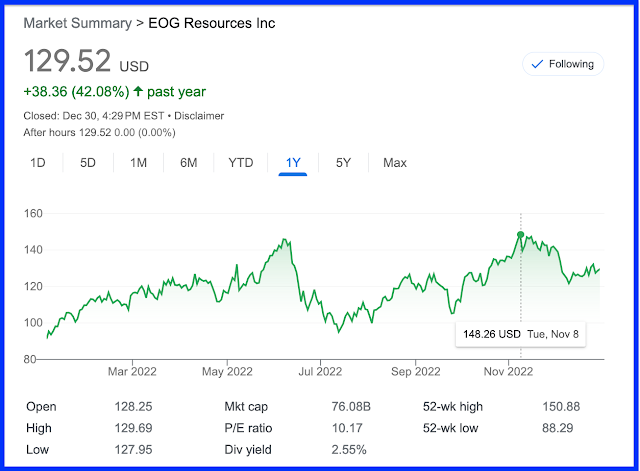Image resolution: width=640 pixels, height=471 pixels.
Task: Switch to the 5D chart range tab
Action: coord(88,163)
